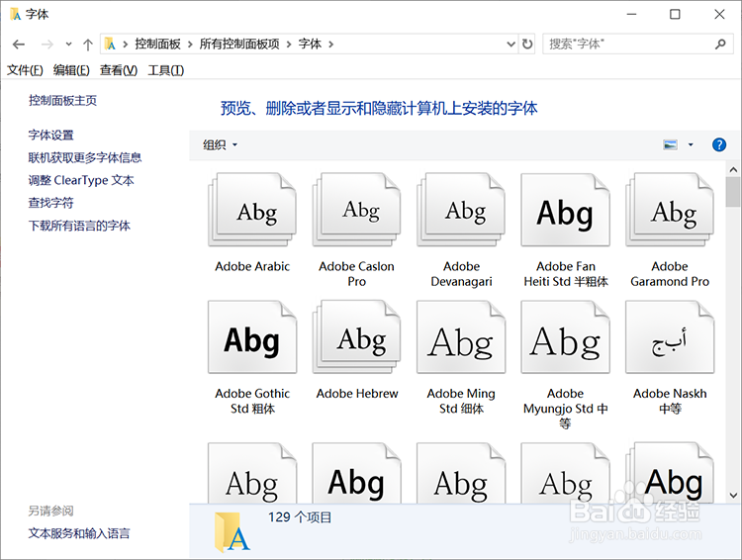Open 查找字符 link
The height and width of the screenshot is (560, 742).
(51, 203)
